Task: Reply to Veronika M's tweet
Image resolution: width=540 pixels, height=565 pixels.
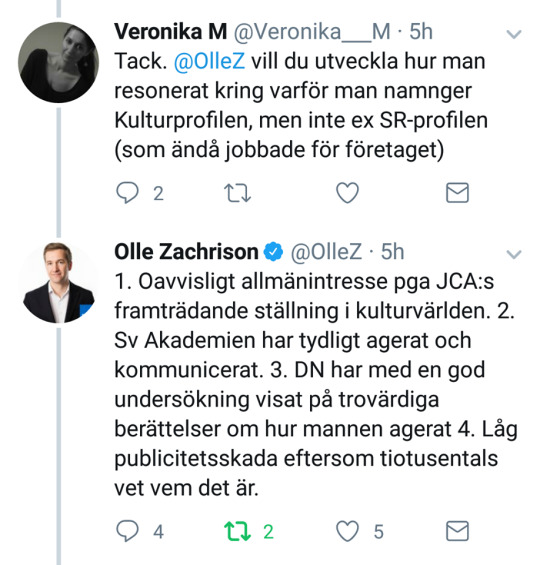Action: (128, 193)
